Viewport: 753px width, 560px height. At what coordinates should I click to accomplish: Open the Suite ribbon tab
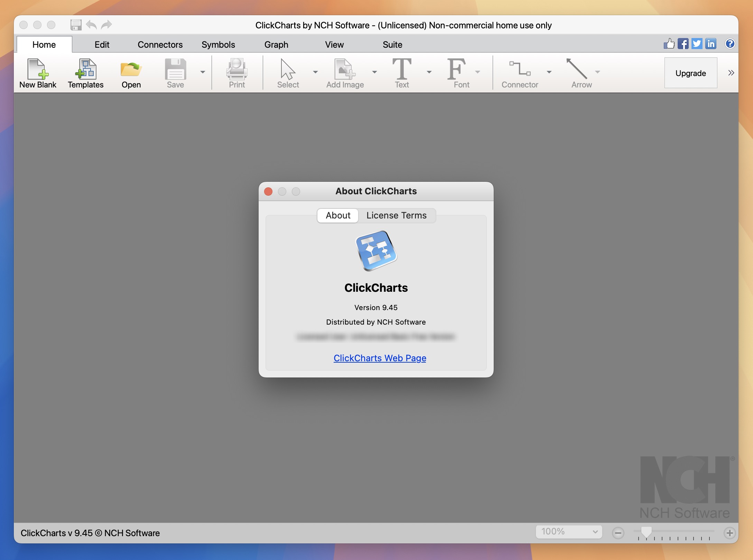[392, 45]
